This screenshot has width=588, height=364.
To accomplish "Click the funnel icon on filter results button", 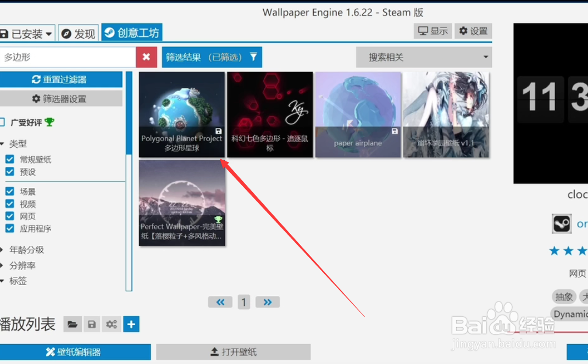I will [x=253, y=57].
